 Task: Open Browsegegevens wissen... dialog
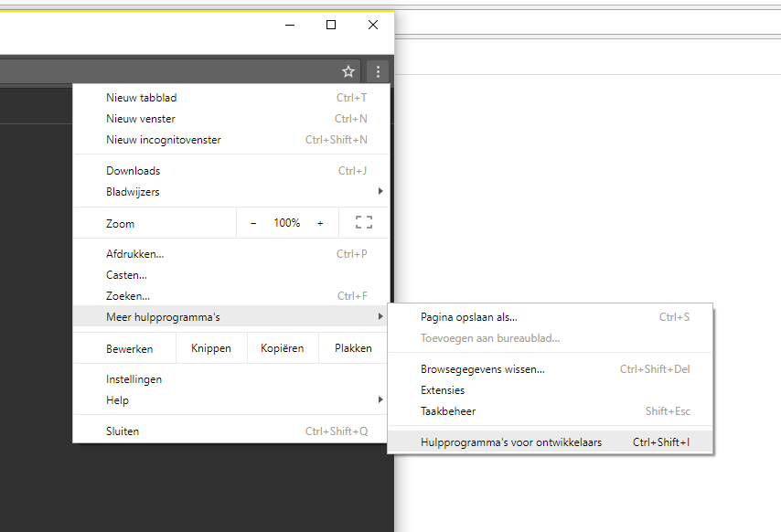point(551,369)
